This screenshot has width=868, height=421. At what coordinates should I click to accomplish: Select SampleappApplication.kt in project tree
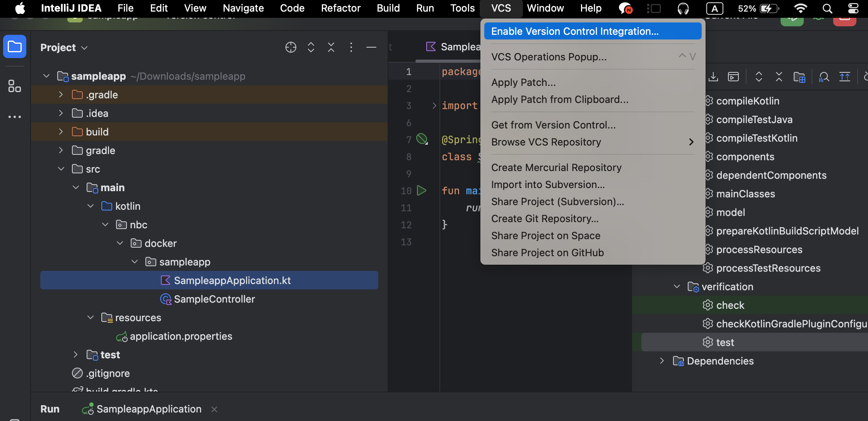(209, 280)
